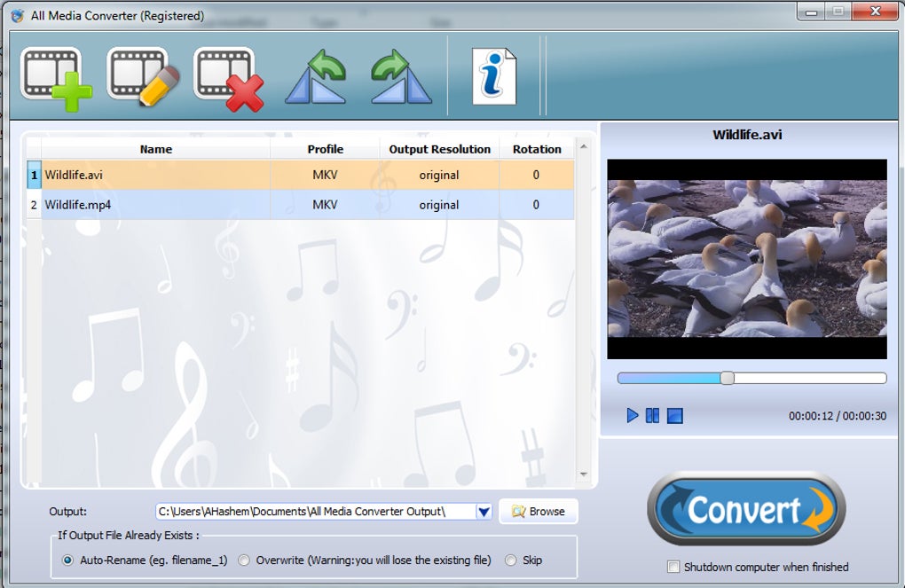
Task: Pause the video preview
Action: pos(653,415)
